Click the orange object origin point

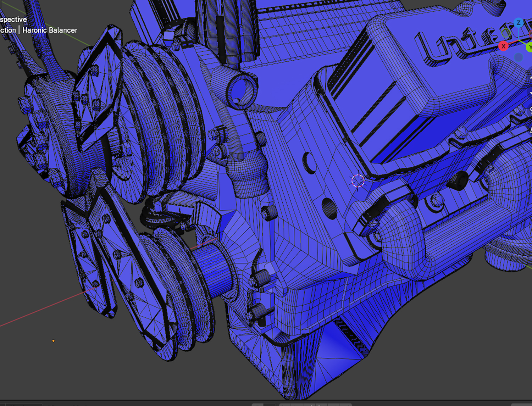click(x=54, y=340)
